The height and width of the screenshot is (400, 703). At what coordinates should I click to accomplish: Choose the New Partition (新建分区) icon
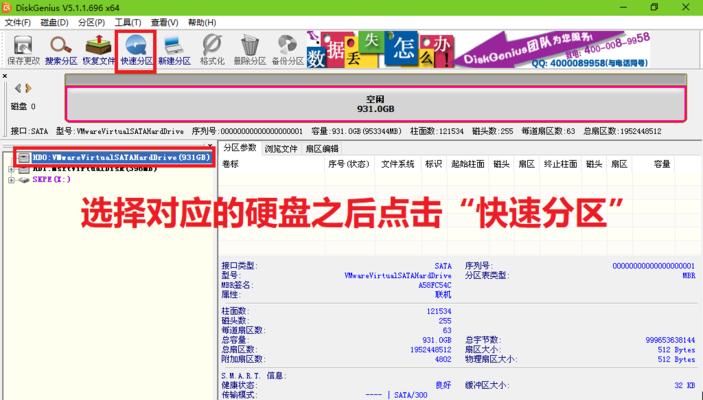[174, 50]
